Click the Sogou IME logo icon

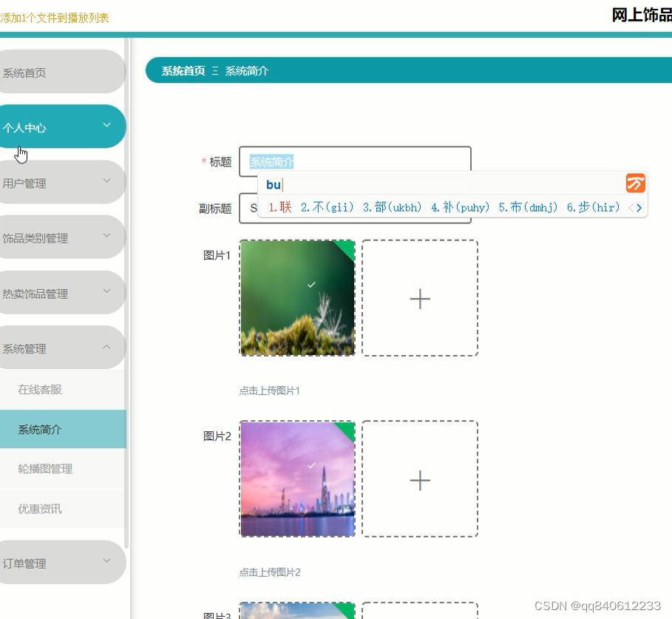pyautogui.click(x=636, y=183)
